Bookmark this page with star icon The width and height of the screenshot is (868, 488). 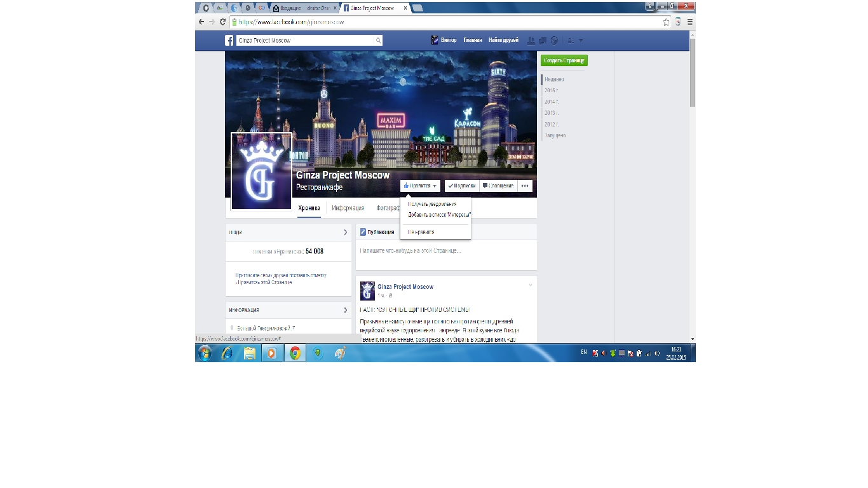click(x=666, y=22)
